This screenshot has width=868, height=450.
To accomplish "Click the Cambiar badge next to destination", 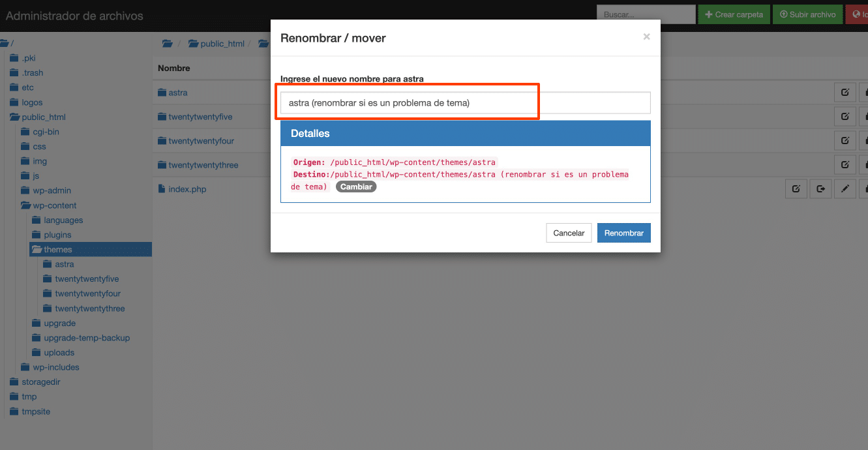I will coord(356,187).
